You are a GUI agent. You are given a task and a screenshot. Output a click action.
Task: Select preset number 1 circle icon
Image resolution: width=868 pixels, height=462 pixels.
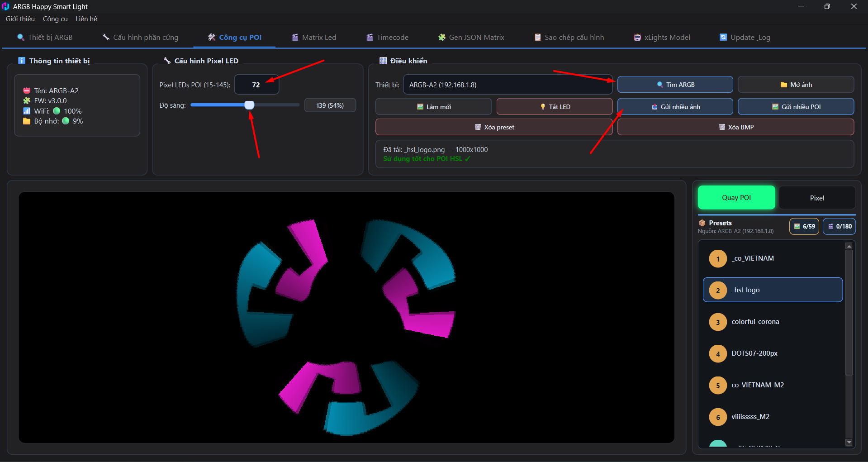pos(718,259)
